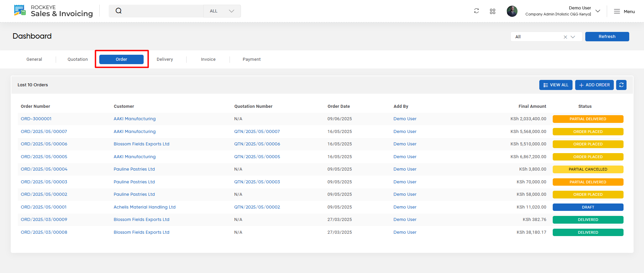Open the apps grid icon
The image size is (644, 273).
492,11
